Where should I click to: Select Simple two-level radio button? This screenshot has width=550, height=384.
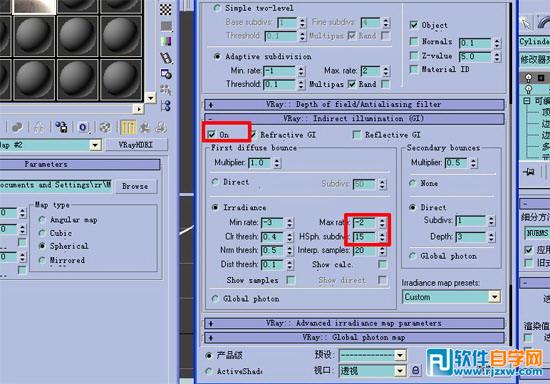[217, 8]
